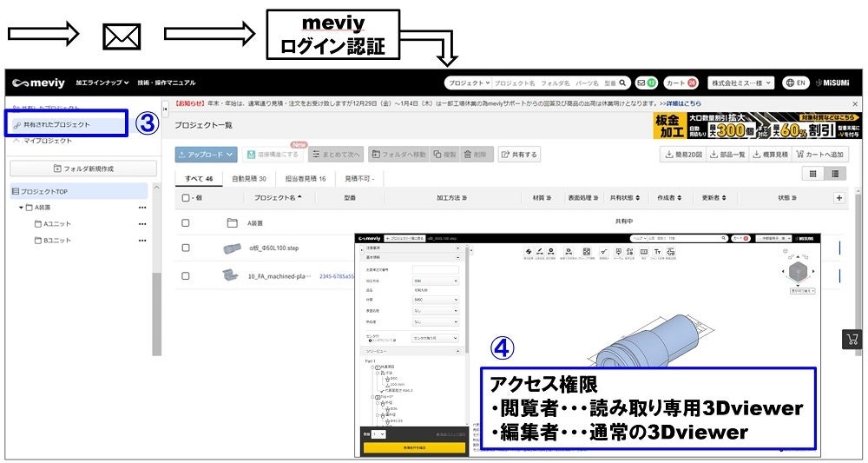This screenshot has height=463, width=868.
Task: Filter by 表面処理 column
Action: pos(583,198)
